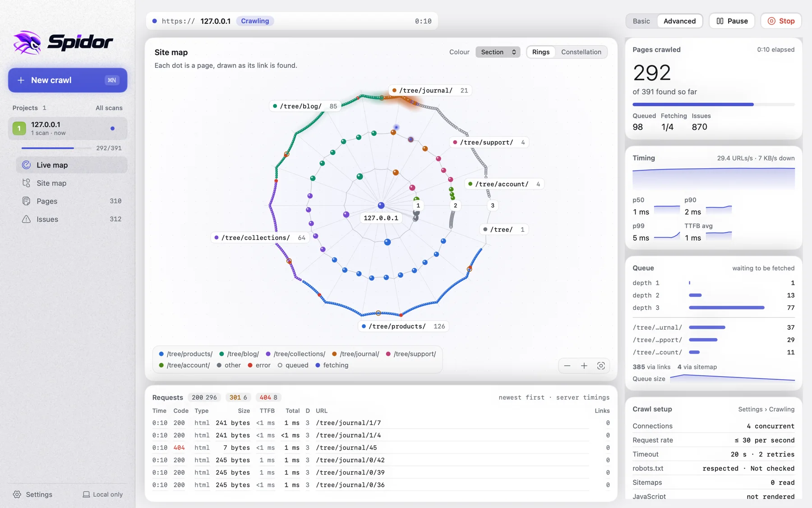Screen dimensions: 812x508
Task: Select Rings map layout
Action: tap(540, 52)
